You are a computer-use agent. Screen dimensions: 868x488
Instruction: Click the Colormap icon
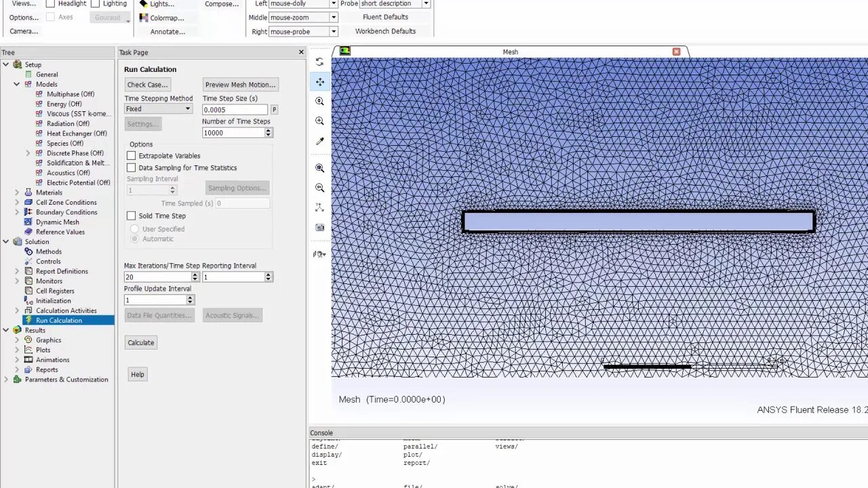[x=144, y=18]
